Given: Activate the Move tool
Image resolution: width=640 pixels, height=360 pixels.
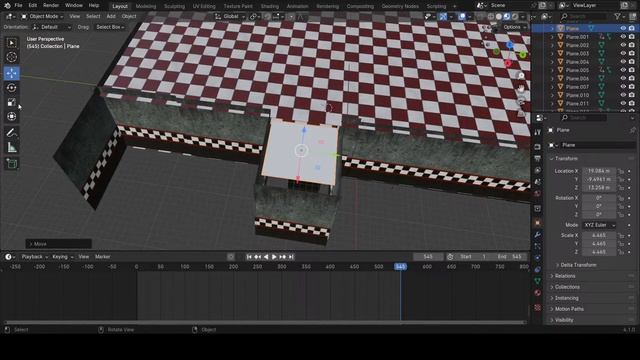Looking at the screenshot, I should coord(12,73).
